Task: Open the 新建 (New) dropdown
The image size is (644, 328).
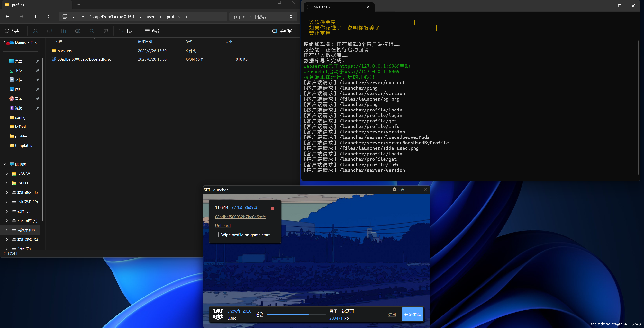Action: 14,31
